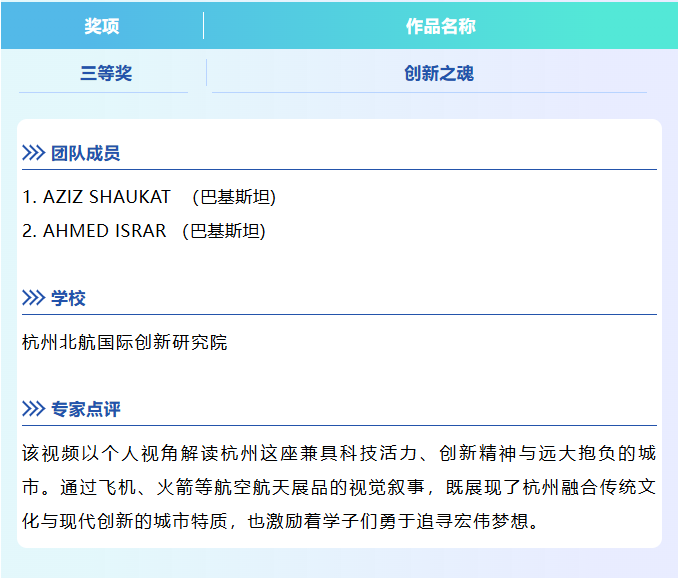Click the triple-chevron icon beside 专家点评
This screenshot has height=578, width=679.
33,410
